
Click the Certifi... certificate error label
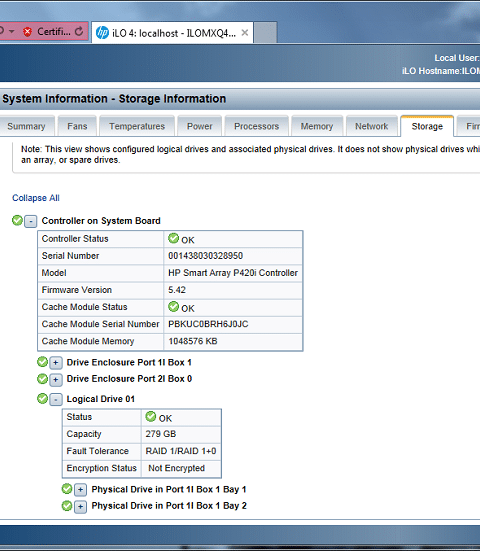tap(54, 32)
